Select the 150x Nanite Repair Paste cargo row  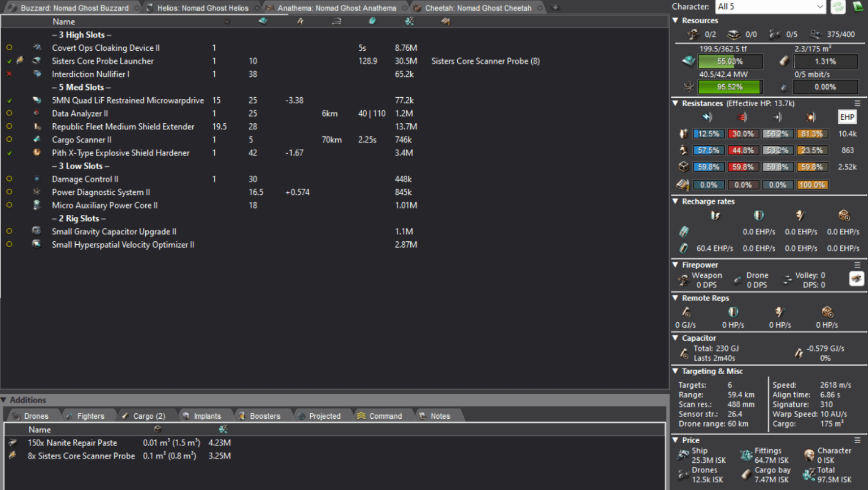73,443
